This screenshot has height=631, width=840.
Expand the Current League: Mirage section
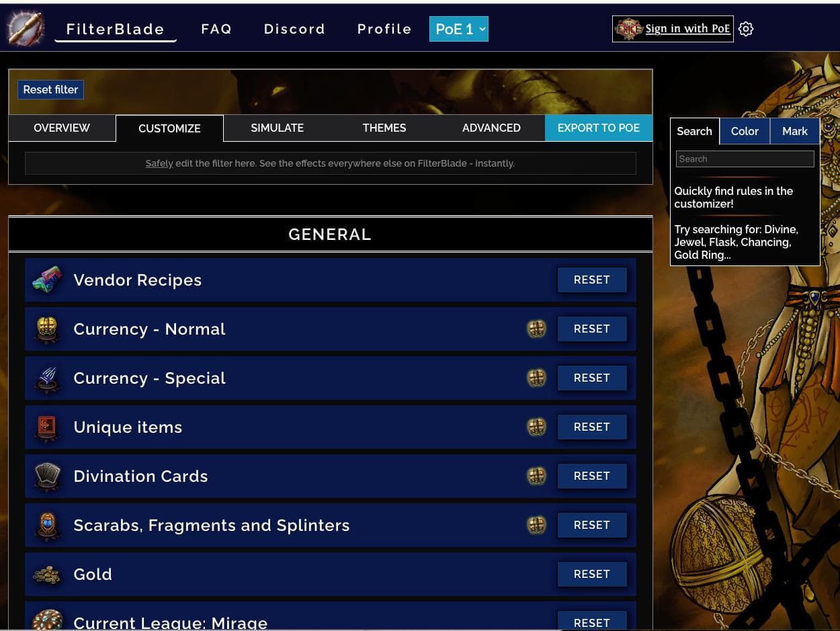point(331,617)
